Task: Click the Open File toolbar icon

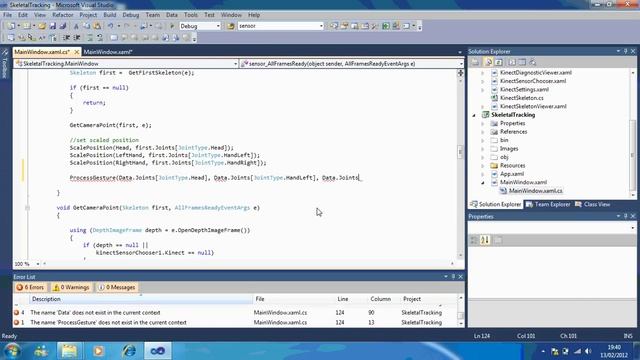Action: (42, 26)
